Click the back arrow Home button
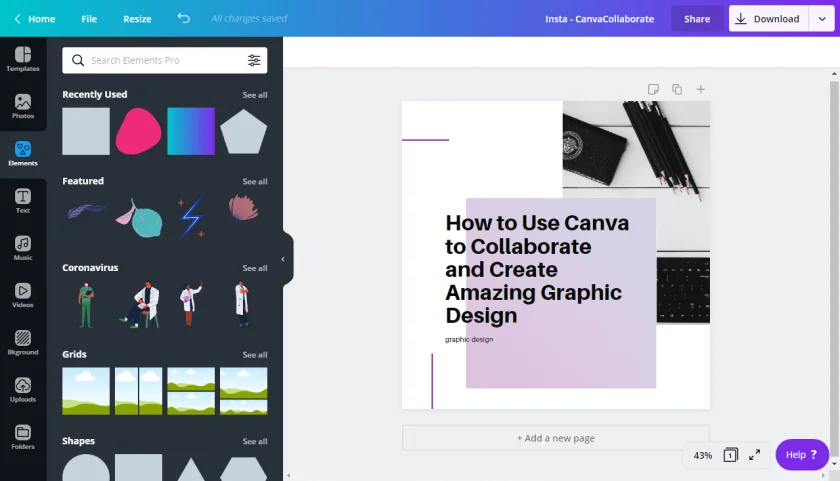840x481 pixels. coord(34,19)
